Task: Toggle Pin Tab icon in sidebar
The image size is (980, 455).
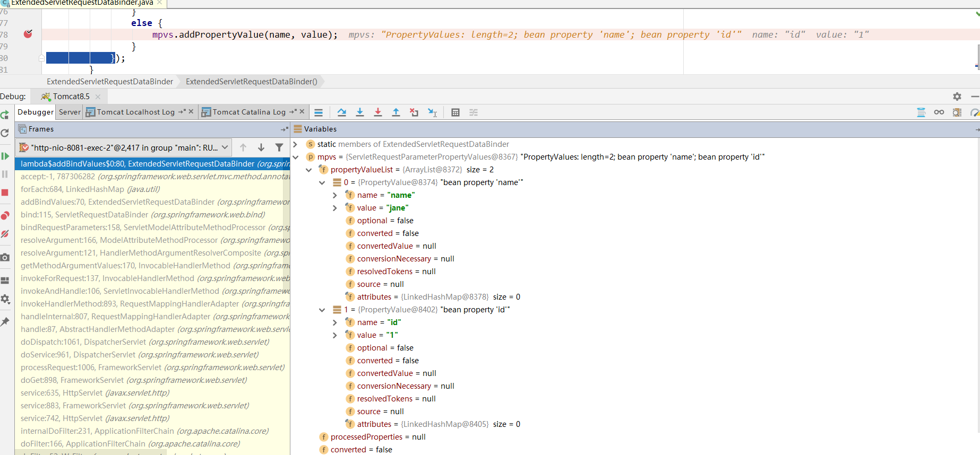Action: tap(5, 322)
